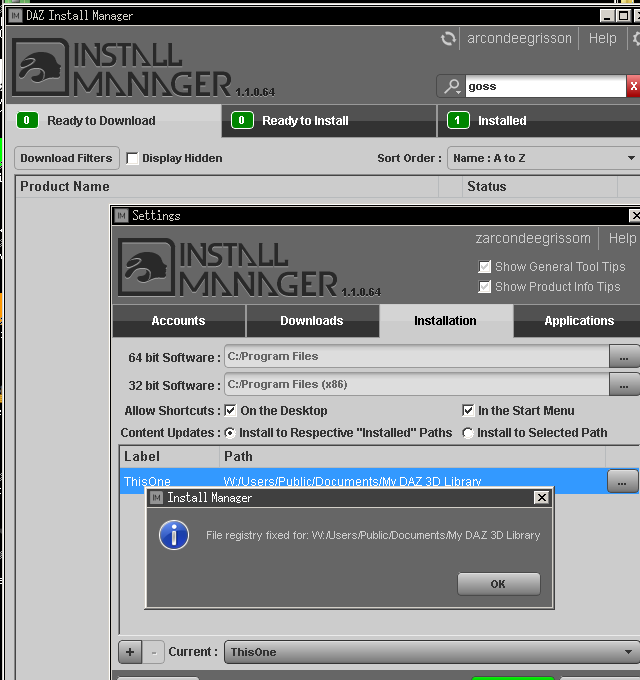Sort by the Status column header
This screenshot has height=680, width=640.
(x=540, y=186)
